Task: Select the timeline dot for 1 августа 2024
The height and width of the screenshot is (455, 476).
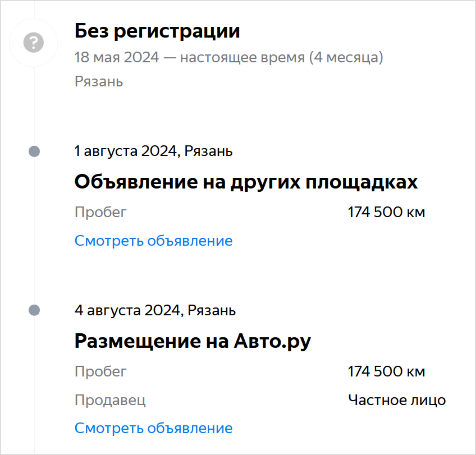Action: 34,151
